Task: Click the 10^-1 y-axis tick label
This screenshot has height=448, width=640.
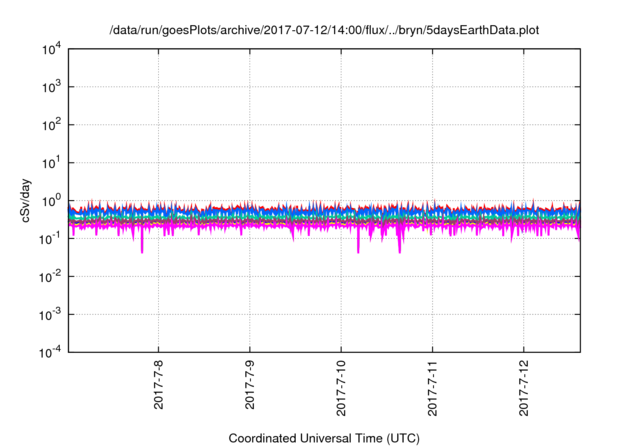Action: pyautogui.click(x=51, y=239)
